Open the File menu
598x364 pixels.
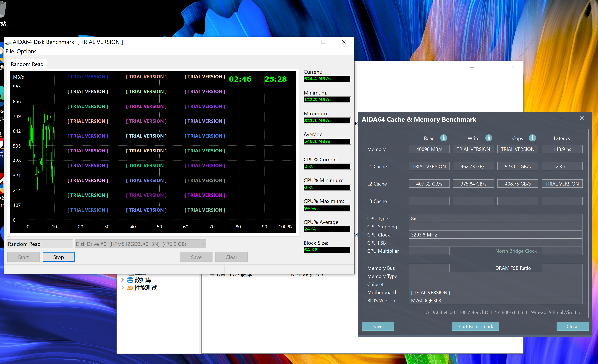pyautogui.click(x=10, y=51)
